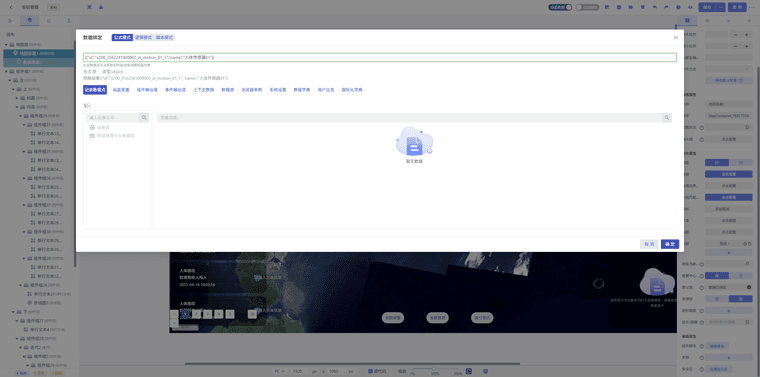This screenshot has height=377, width=760.
Task: Click the zoom slider at the bottom
Action: pos(435,369)
